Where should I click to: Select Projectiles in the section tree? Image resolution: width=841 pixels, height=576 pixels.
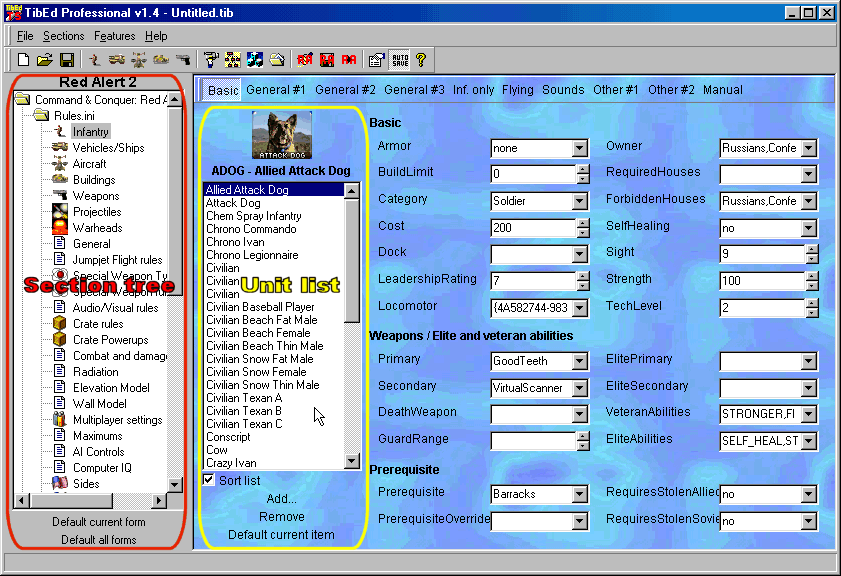(97, 212)
